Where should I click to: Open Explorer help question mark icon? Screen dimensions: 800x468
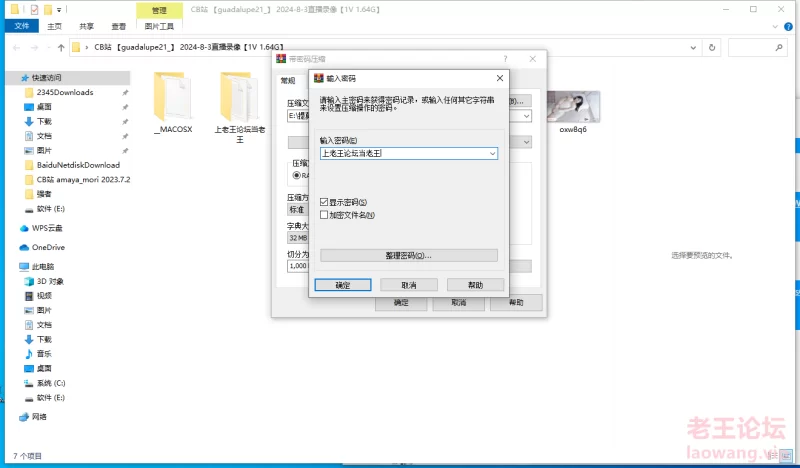click(x=788, y=27)
